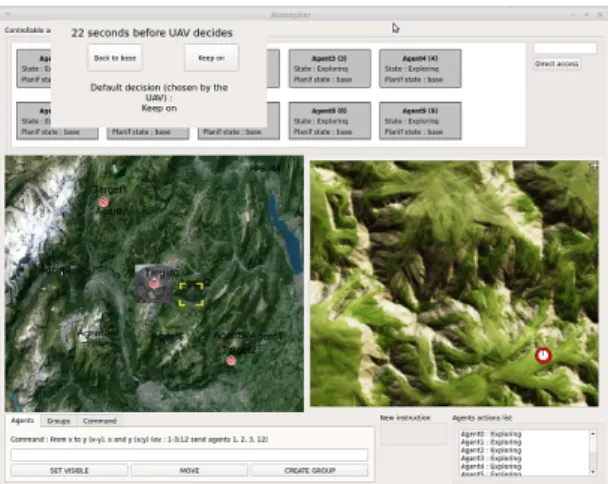Click the Direct access button
The image size is (608, 484).
pos(557,64)
